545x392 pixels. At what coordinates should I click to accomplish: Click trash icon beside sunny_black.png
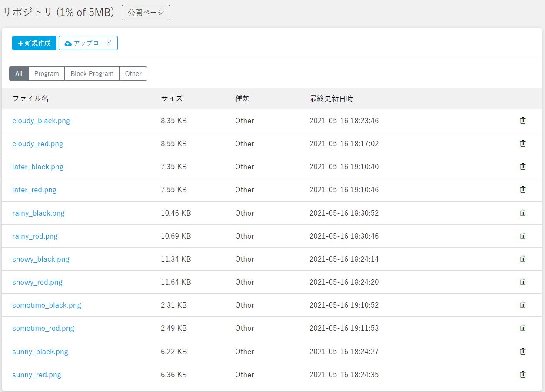(523, 352)
